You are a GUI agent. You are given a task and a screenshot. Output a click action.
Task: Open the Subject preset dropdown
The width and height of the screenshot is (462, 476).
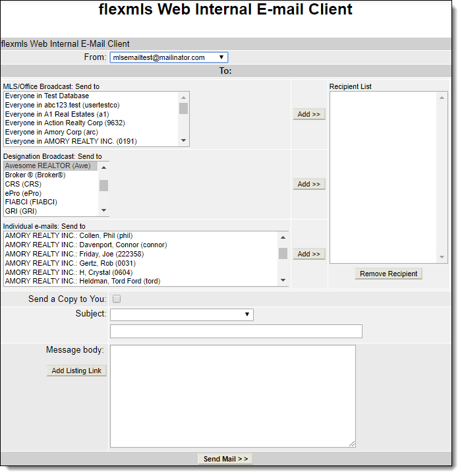pyautogui.click(x=181, y=314)
